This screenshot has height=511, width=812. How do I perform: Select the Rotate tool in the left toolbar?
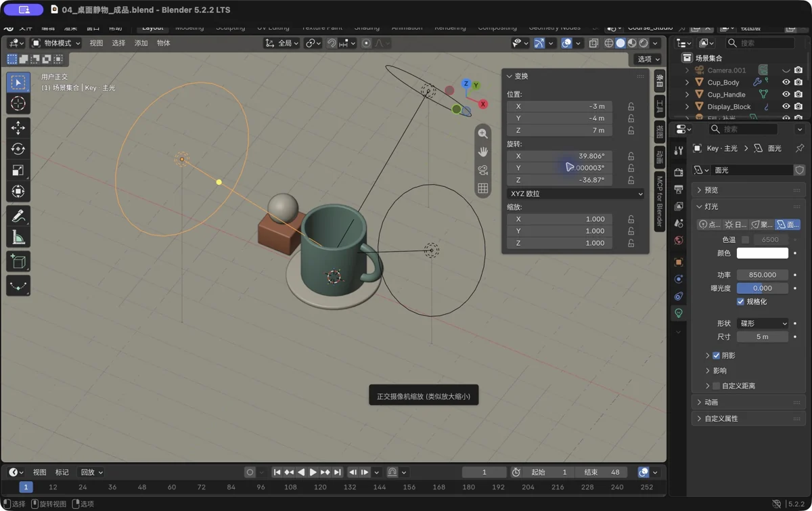[18, 149]
